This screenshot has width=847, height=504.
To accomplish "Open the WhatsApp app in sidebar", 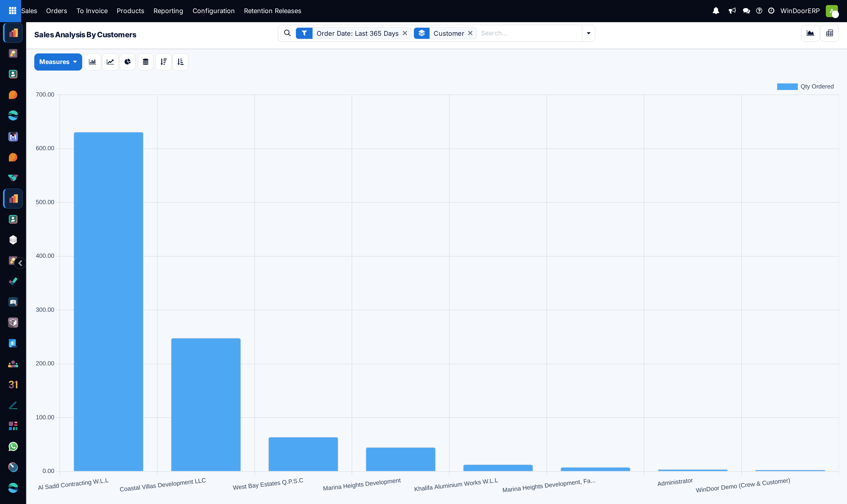I will [13, 447].
